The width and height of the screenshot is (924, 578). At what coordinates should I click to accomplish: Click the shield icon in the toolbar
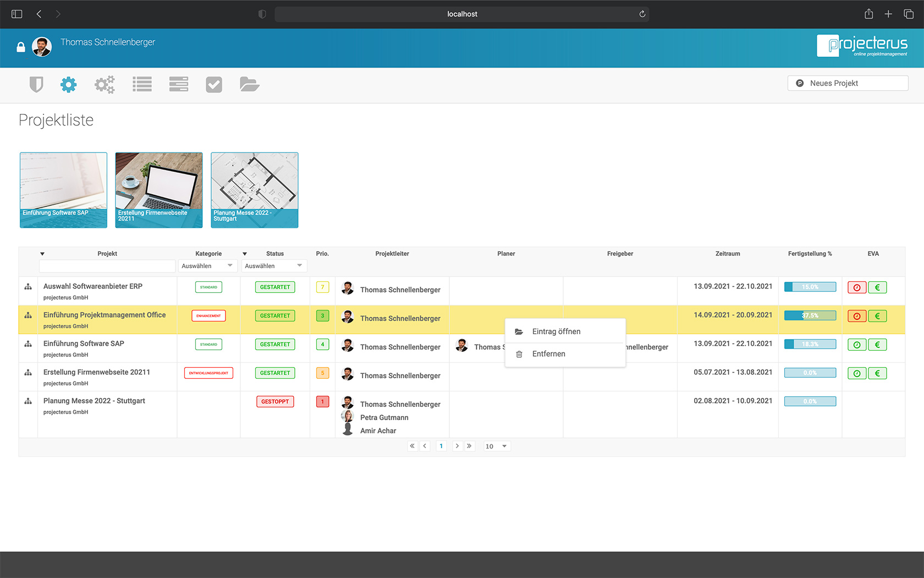tap(36, 84)
